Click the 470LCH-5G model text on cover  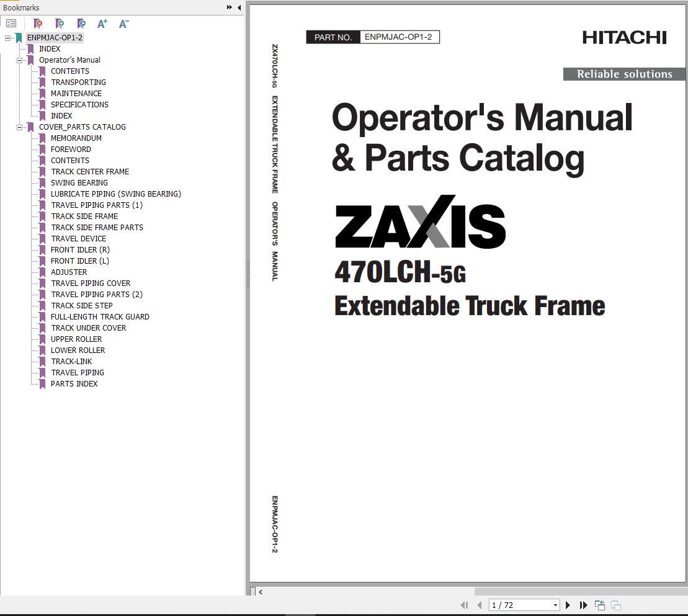click(x=400, y=272)
